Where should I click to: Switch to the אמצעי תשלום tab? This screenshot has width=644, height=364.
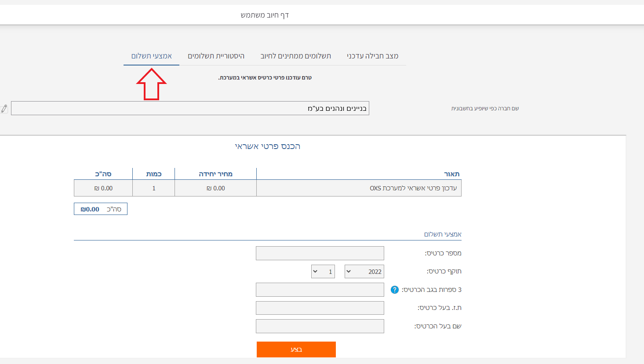click(151, 56)
